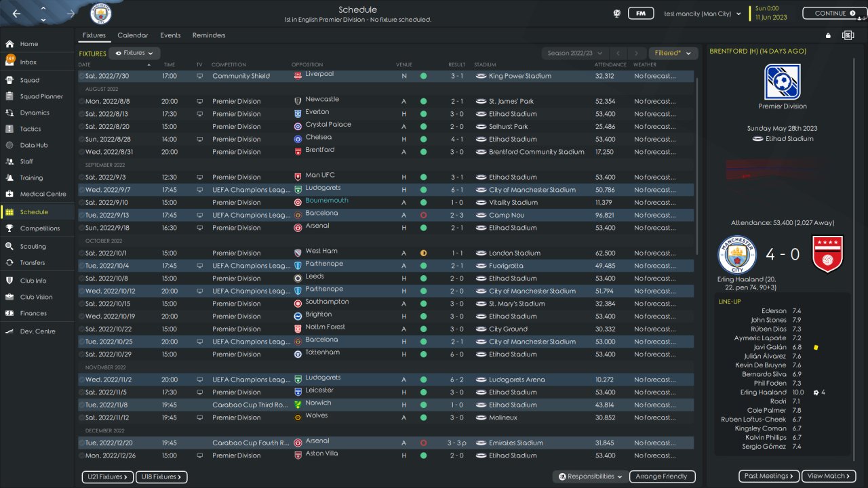This screenshot has width=868, height=488.
Task: Click the Brentford crest beside the 4 - 0 score
Action: 827,254
